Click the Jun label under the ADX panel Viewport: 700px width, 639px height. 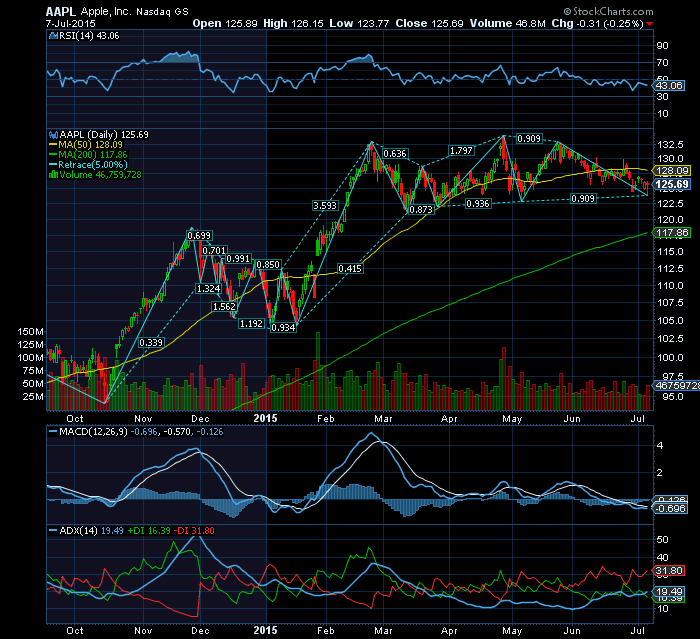click(572, 631)
